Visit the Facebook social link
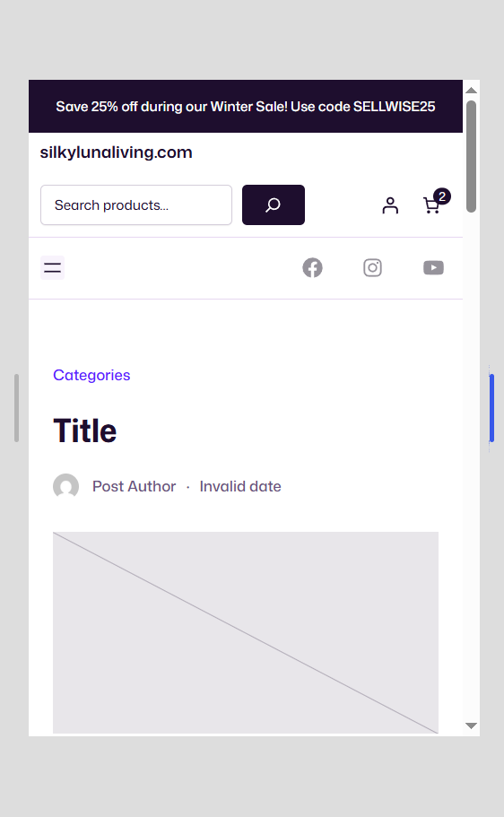 [312, 268]
